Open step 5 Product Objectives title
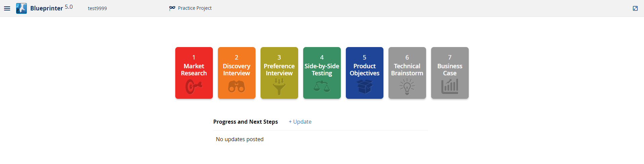 pos(365,70)
